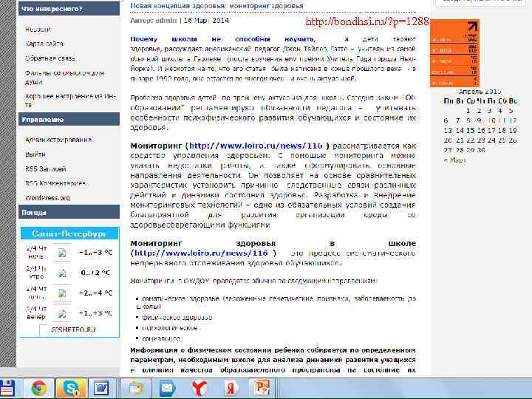
Task: Open the GISMETEO.RU link in weather widget
Action: click(73, 330)
